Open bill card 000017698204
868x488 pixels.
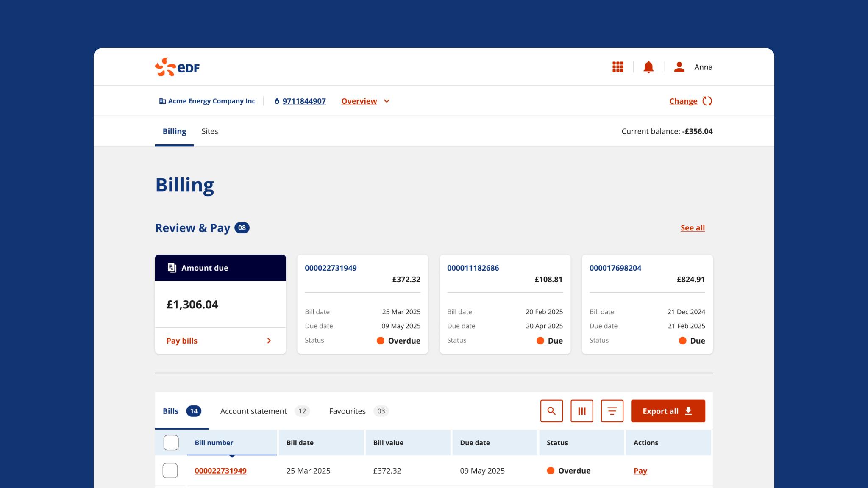[647, 304]
